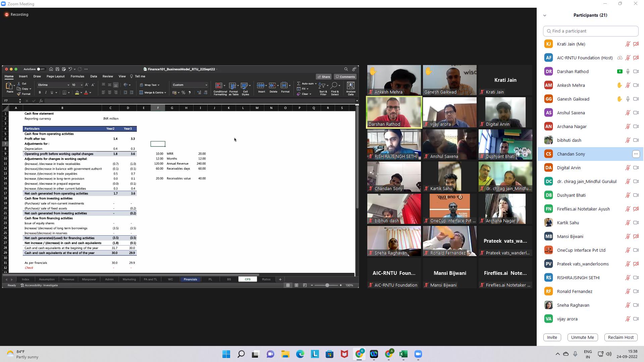Launch Microsoft Edge from taskbar
The height and width of the screenshot is (362, 644).
(300, 354)
